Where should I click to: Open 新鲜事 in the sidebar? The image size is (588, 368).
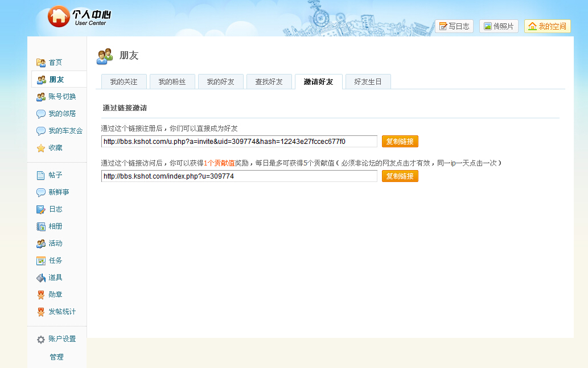tap(59, 192)
